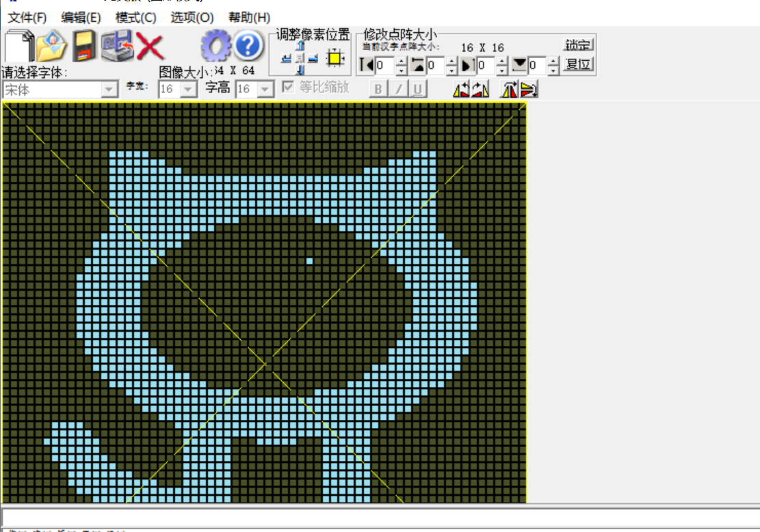Open help with the blue question-mark icon

click(248, 46)
